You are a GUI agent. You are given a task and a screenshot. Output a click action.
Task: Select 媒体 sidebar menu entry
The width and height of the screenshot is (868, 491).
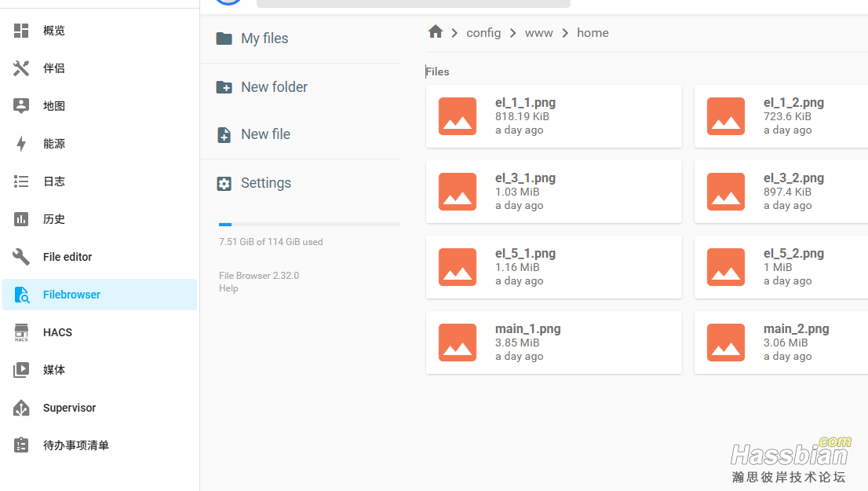(x=100, y=370)
